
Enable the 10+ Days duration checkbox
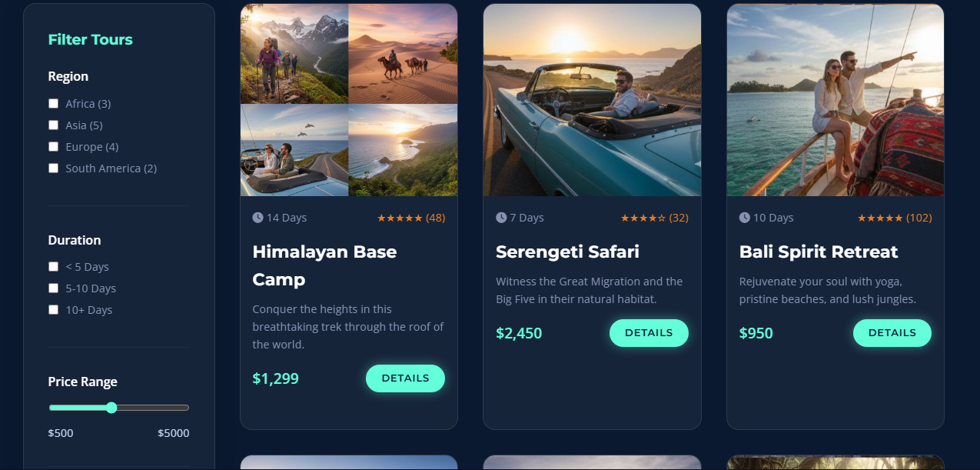54,309
